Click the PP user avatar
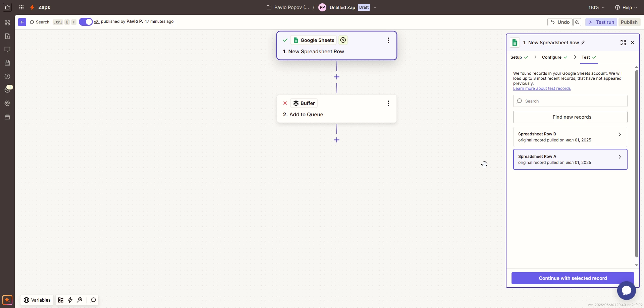The image size is (644, 308). [x=322, y=7]
